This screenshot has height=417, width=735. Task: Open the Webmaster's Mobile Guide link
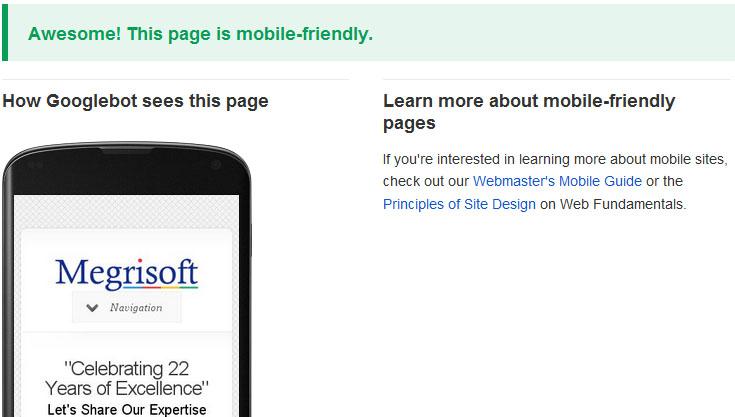[557, 181]
